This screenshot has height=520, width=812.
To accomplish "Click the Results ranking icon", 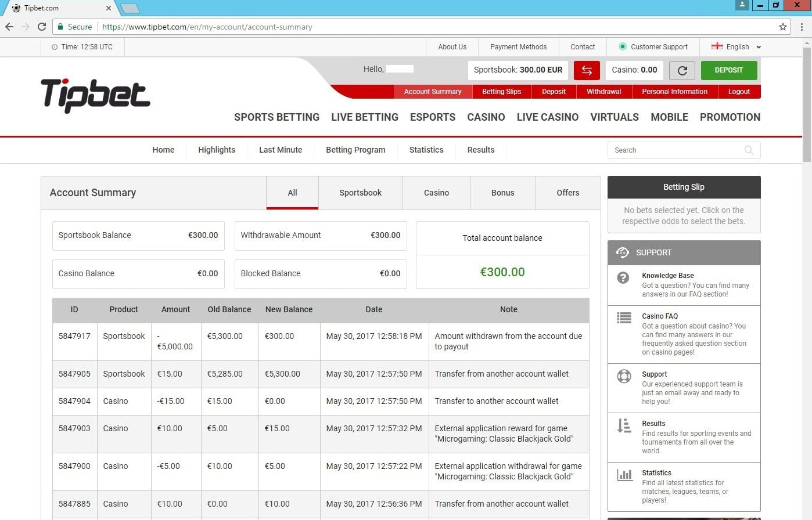I will point(624,425).
